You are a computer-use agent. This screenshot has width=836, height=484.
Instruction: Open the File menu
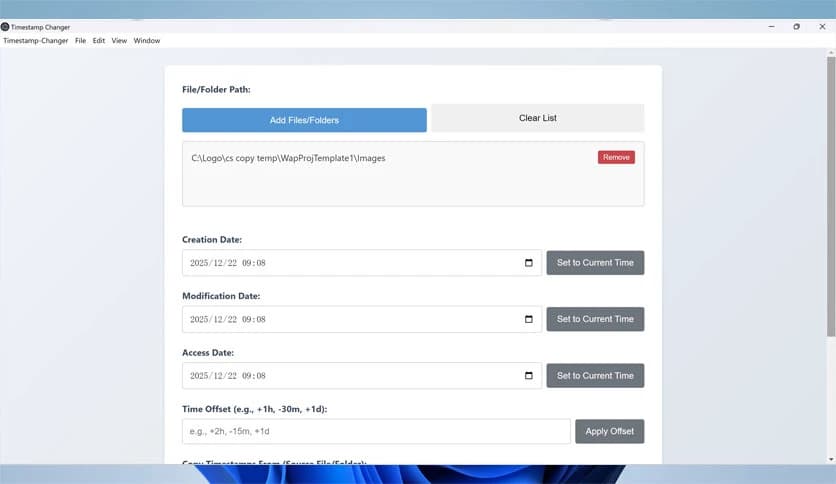tap(80, 41)
